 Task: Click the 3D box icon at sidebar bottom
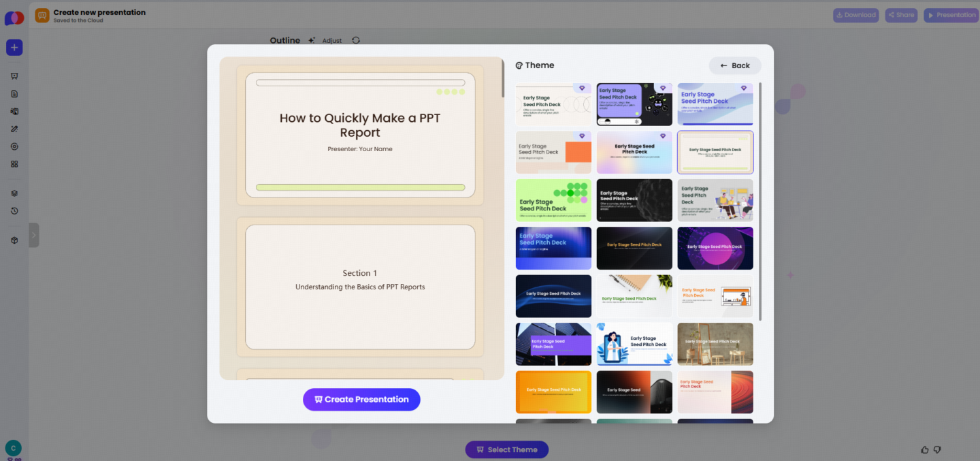tap(14, 240)
